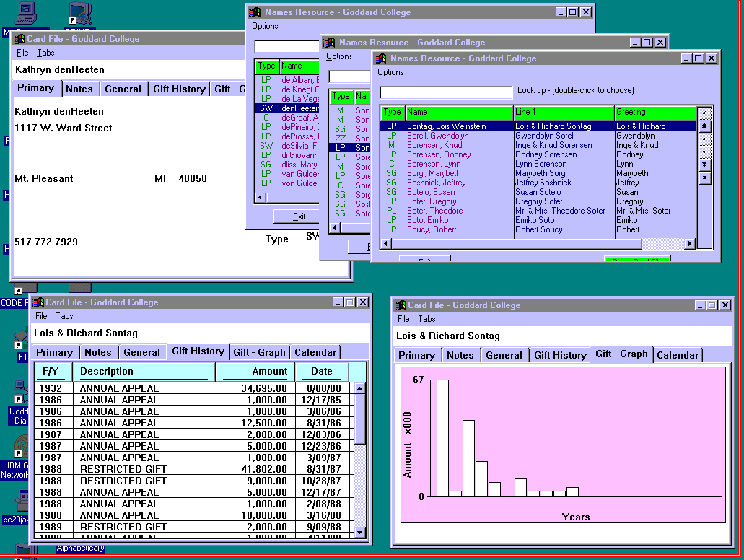Click Names Resource icon in front title bar
Viewport: 744px width, 560px height.
380,58
